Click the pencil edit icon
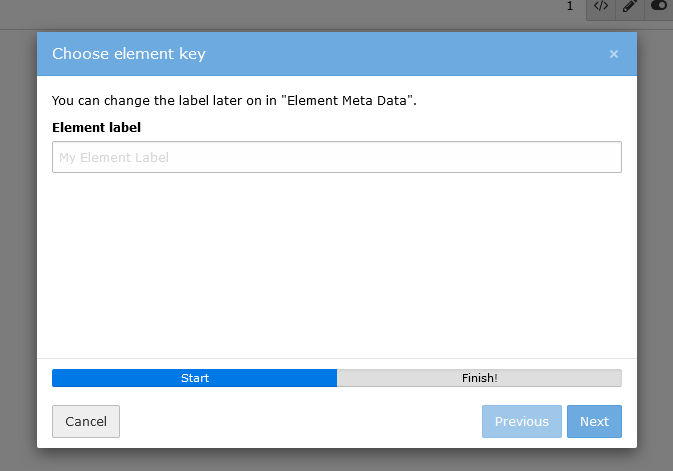This screenshot has width=673, height=471. click(x=629, y=6)
